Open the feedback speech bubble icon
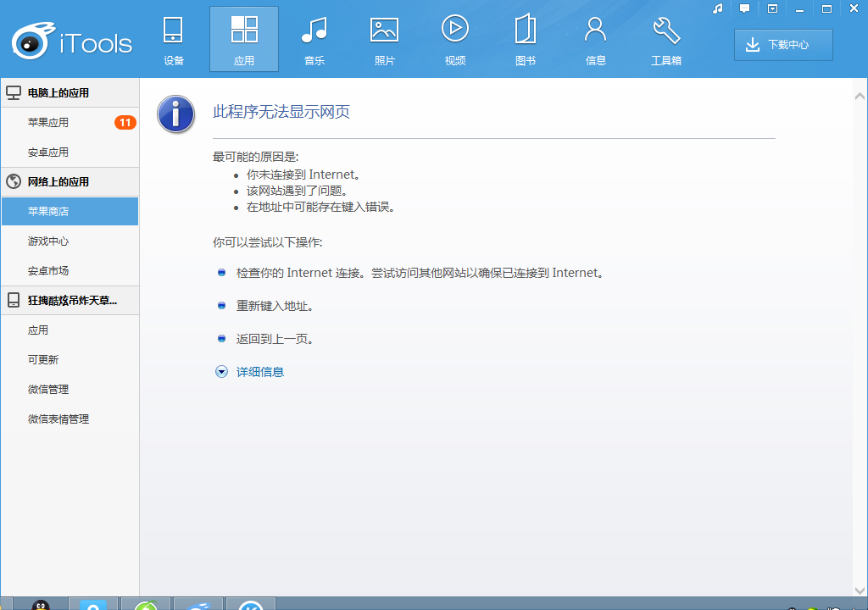 (x=744, y=8)
